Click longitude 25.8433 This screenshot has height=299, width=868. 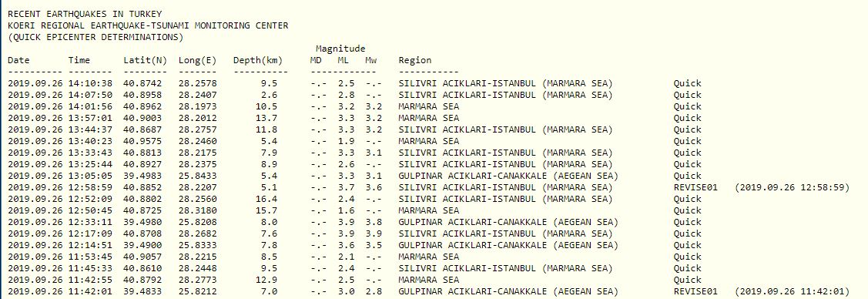pos(197,176)
